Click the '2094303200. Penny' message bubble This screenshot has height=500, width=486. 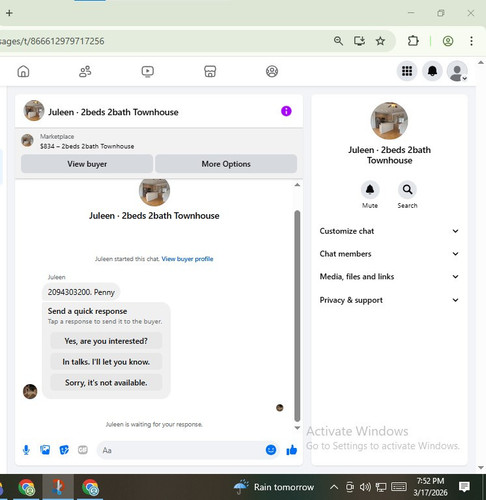click(x=81, y=292)
